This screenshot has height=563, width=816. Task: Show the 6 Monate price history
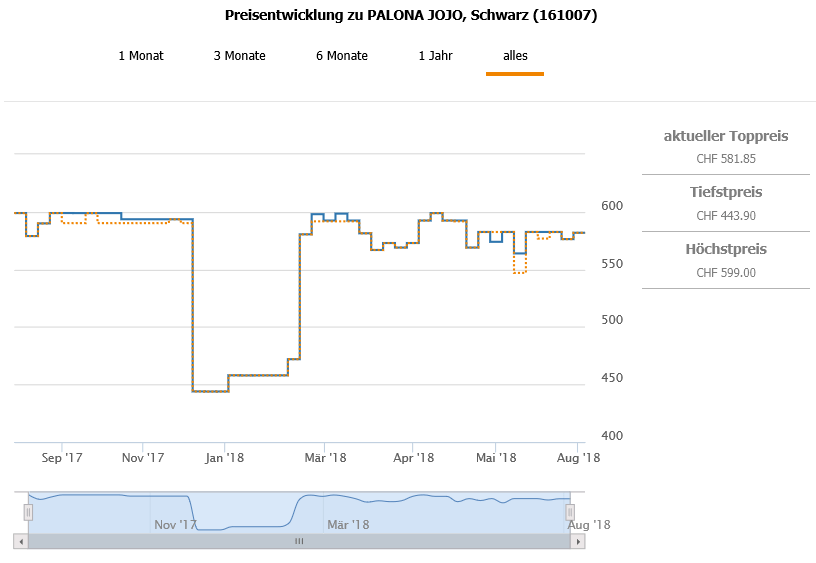pyautogui.click(x=342, y=56)
